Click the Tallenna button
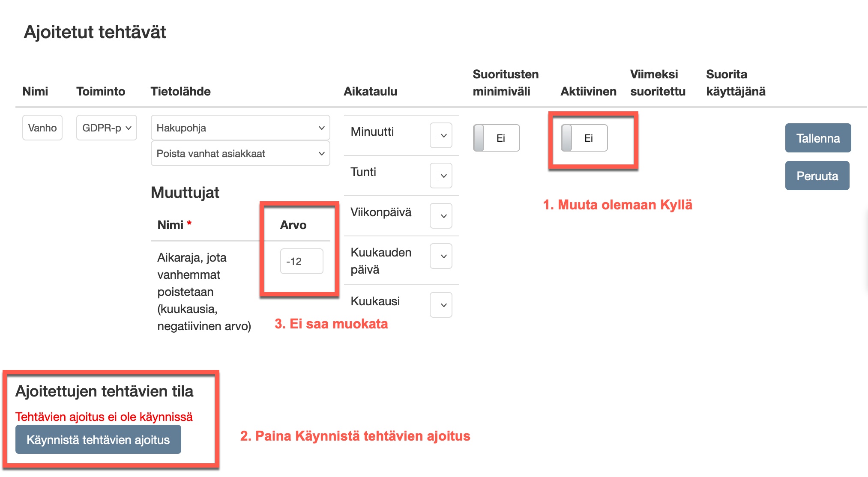Screen dimensions: 868x477 tap(817, 138)
